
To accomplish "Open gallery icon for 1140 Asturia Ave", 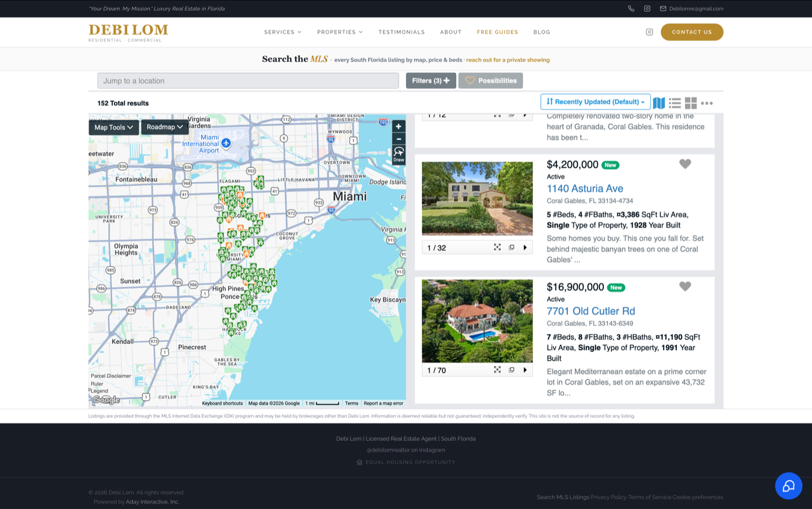I will (x=511, y=247).
